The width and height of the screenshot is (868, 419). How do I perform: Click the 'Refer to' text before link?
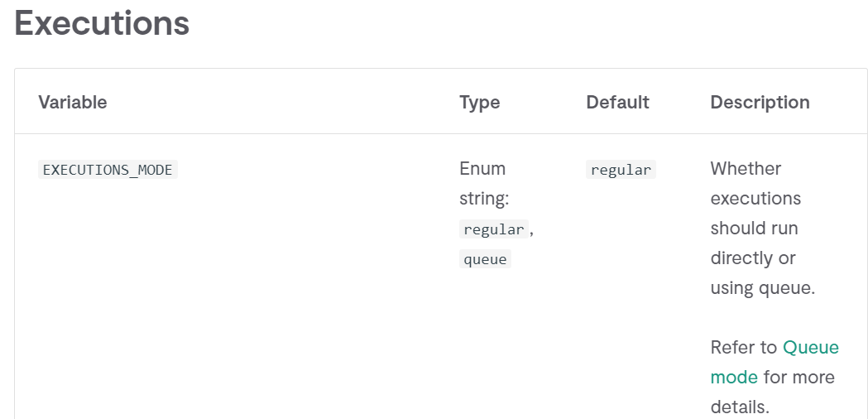coord(744,348)
